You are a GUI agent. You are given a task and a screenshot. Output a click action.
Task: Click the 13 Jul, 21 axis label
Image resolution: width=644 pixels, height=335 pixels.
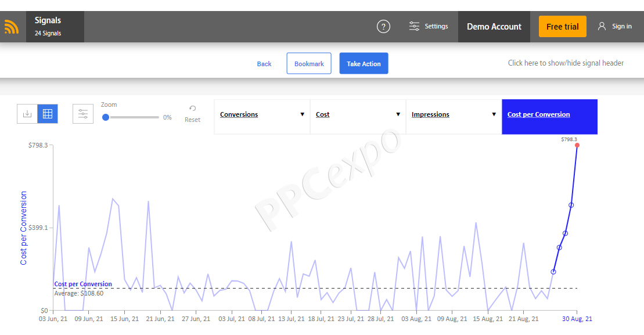tap(291, 319)
